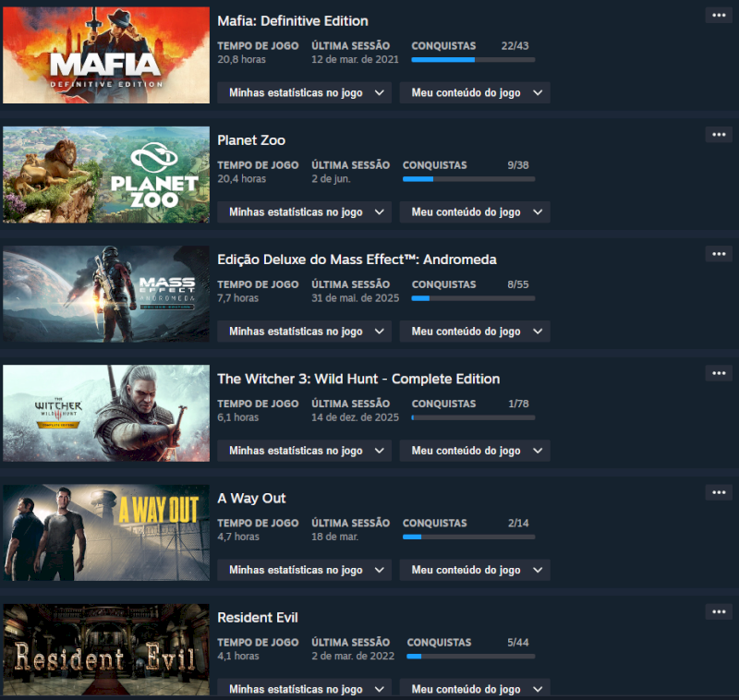
Task: Click the 20,8 horas playtime for Mafia
Action: [x=241, y=59]
